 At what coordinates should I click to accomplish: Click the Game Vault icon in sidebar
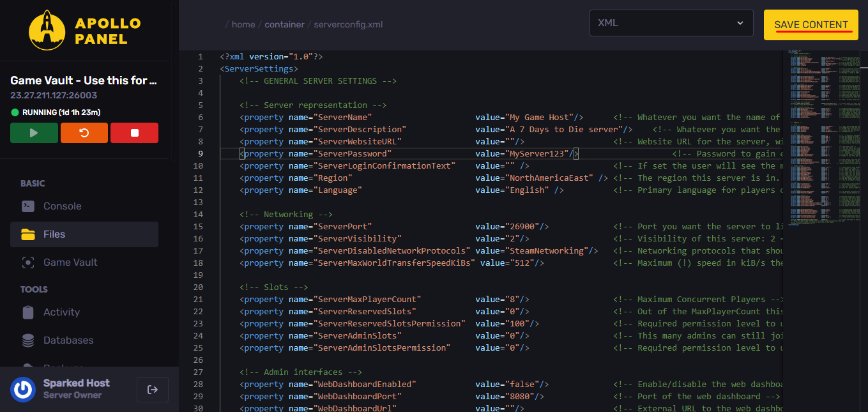[x=28, y=263]
